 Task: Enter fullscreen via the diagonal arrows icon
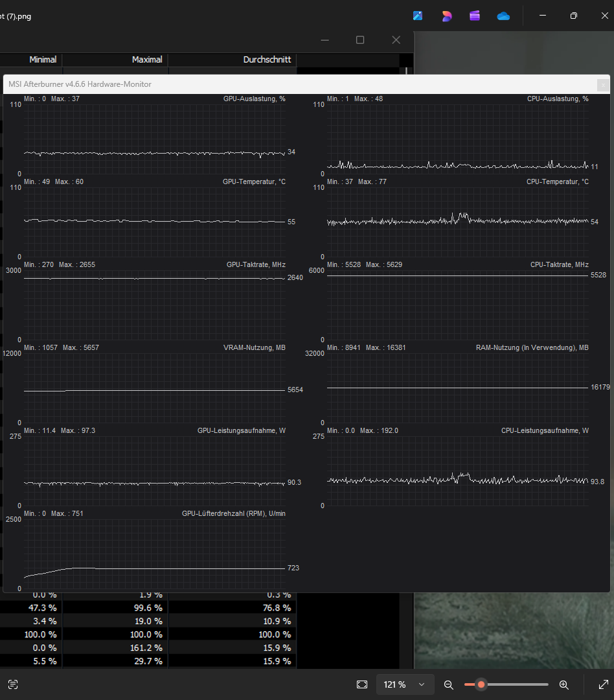[603, 684]
